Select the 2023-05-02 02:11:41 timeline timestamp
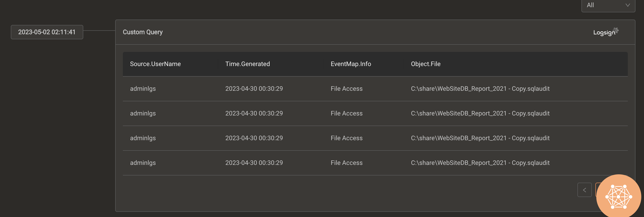This screenshot has height=217, width=644. [47, 32]
